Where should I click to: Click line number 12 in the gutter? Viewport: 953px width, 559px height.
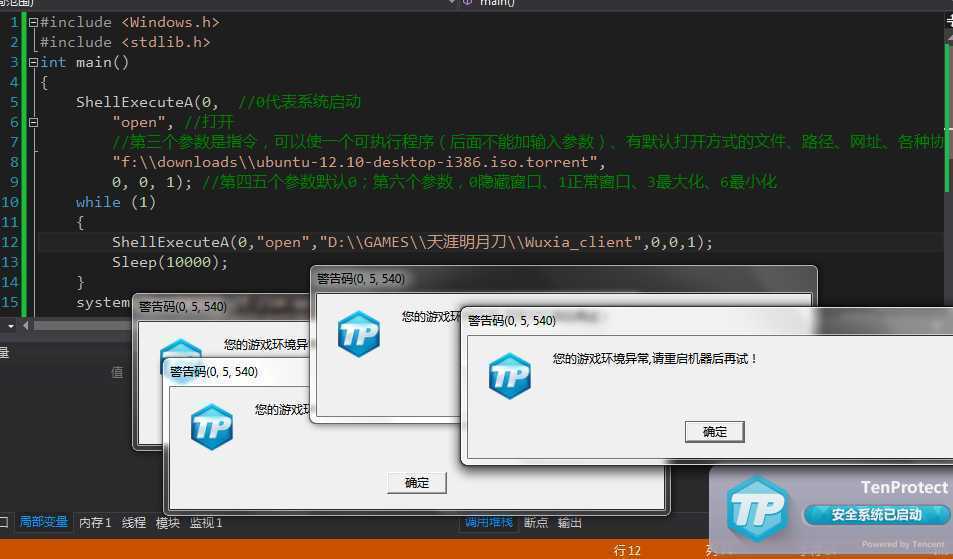pos(10,242)
